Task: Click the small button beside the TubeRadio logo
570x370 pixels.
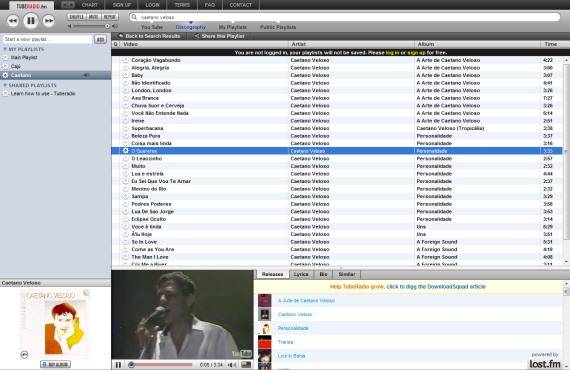Action: [x=68, y=5]
